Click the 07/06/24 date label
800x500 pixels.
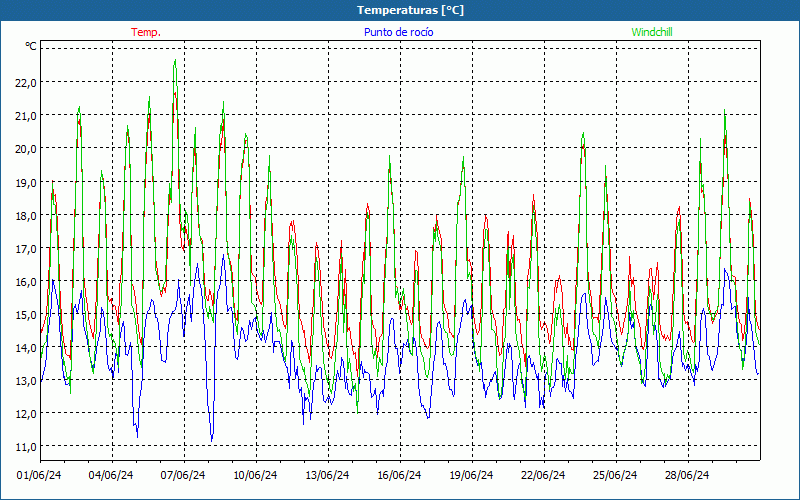[183, 475]
